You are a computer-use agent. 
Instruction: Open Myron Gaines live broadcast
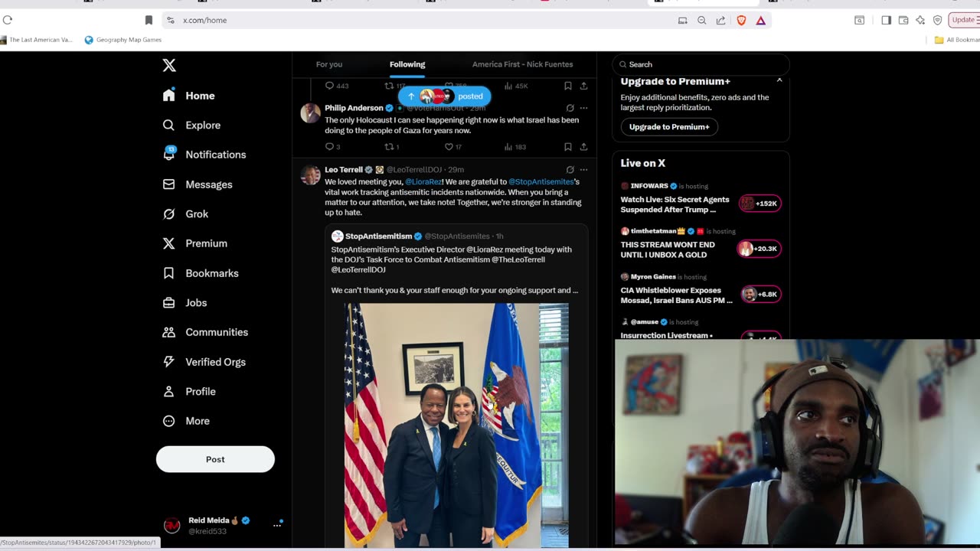pyautogui.click(x=701, y=290)
